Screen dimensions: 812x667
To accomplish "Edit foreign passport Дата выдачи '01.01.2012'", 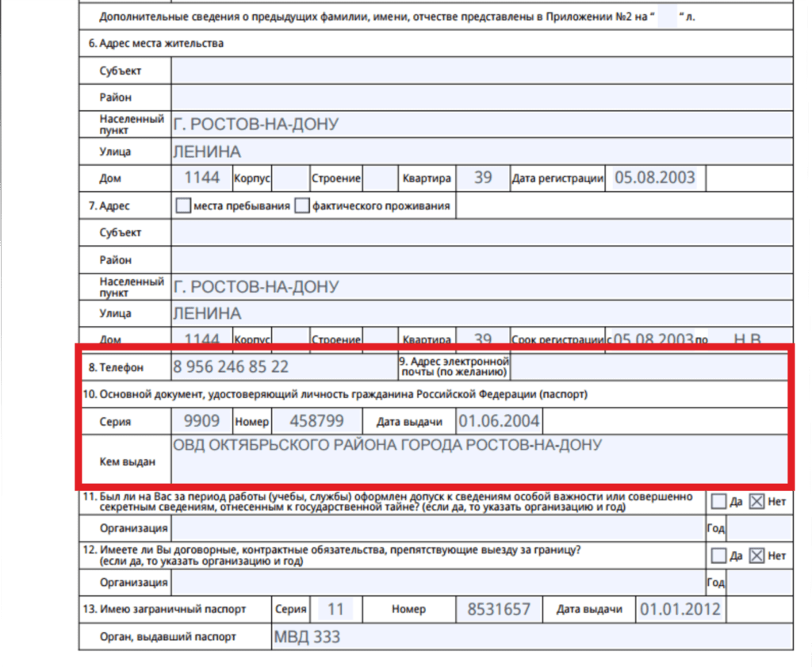I will (x=680, y=610).
